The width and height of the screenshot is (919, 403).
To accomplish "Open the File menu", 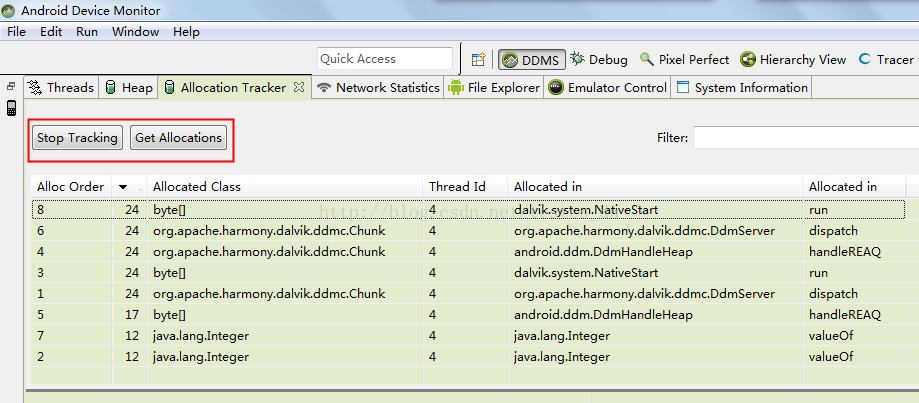I will [x=16, y=32].
